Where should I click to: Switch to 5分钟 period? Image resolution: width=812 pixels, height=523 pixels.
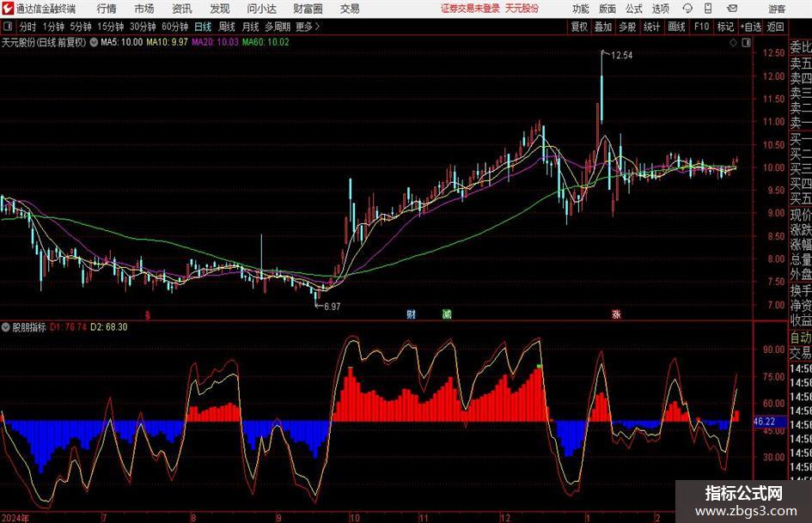click(x=80, y=27)
